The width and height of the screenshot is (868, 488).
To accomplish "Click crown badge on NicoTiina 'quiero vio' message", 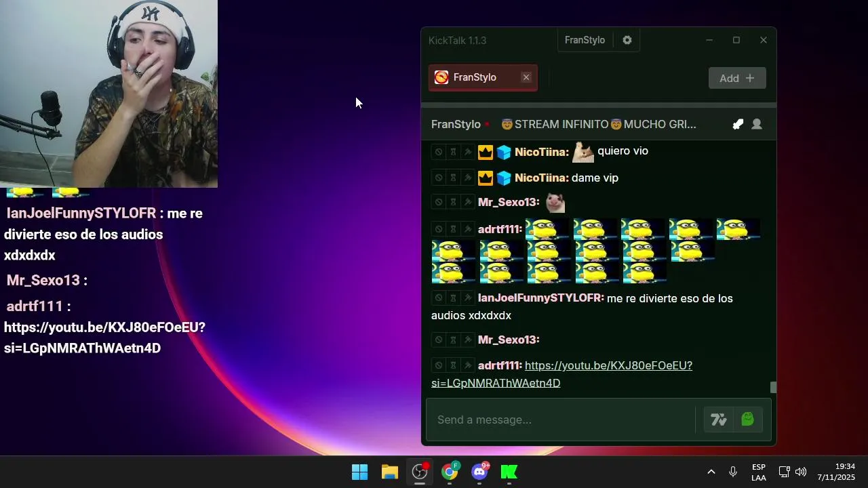I will pos(485,152).
